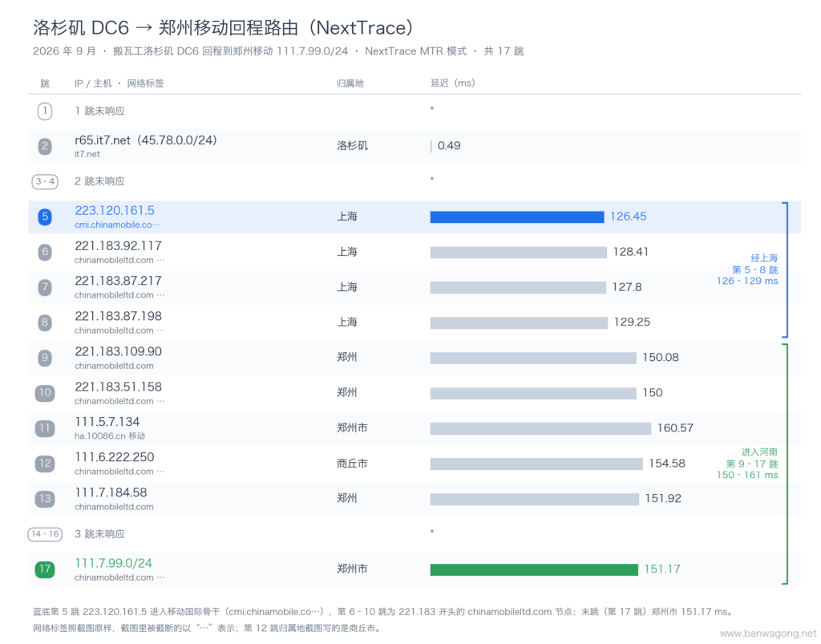Viewport: 821px width, 644px height.
Task: Click the 洛杉矶 location cell
Action: [353, 146]
